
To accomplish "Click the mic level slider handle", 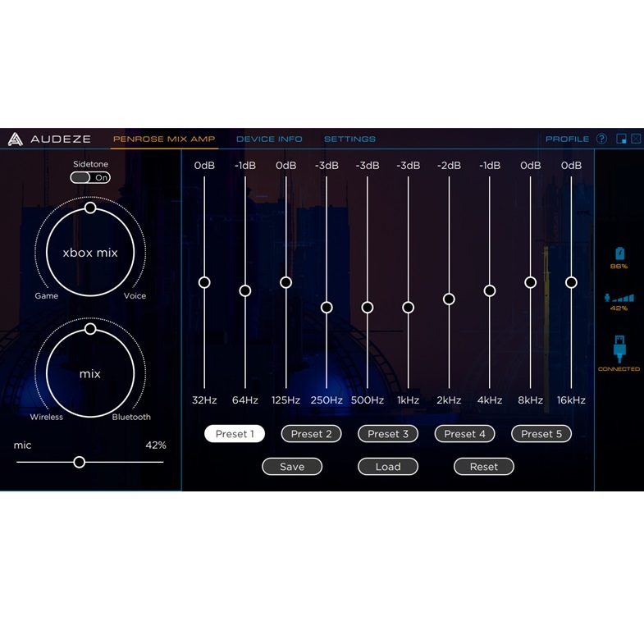I will (80, 462).
